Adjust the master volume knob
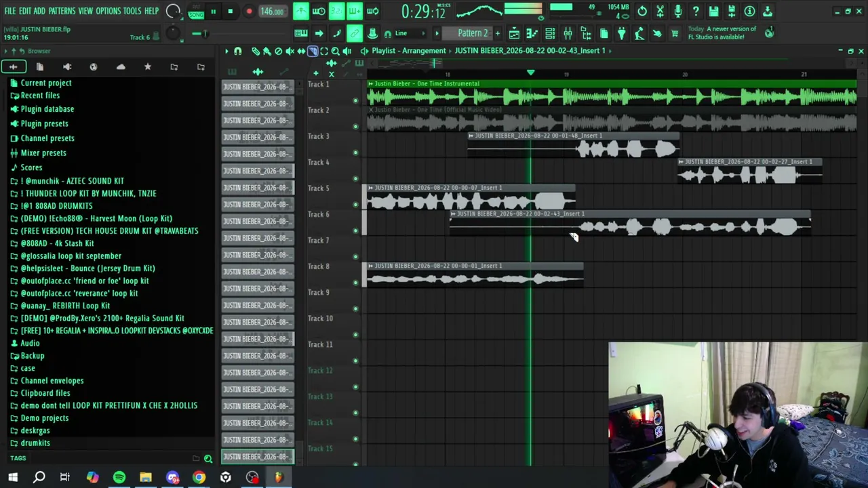868x488 pixels. click(x=173, y=12)
